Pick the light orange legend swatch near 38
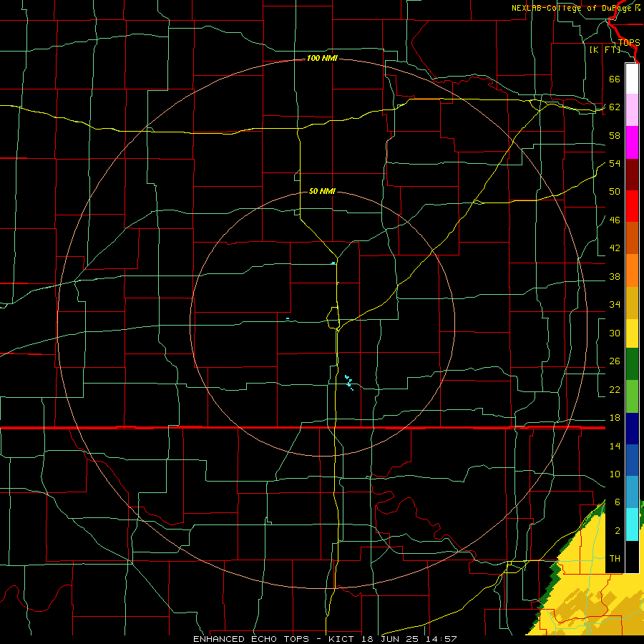Image resolution: width=644 pixels, height=644 pixels. click(632, 270)
